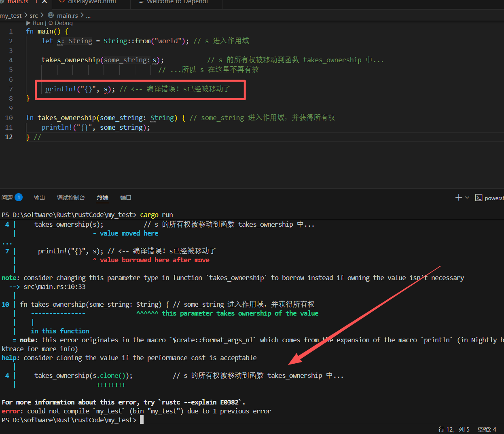Click 'println!' on editor line 7
Image resolution: width=504 pixels, height=434 pixels.
[x=61, y=89]
